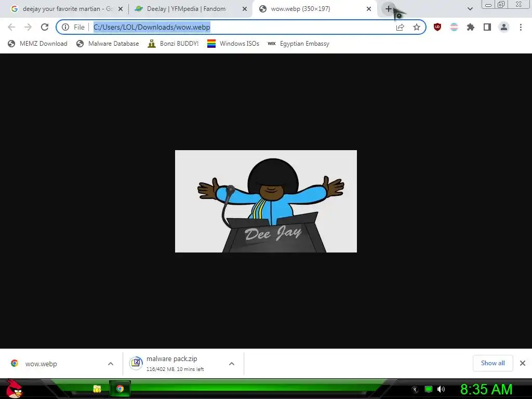Open the network tray icon

point(429,389)
